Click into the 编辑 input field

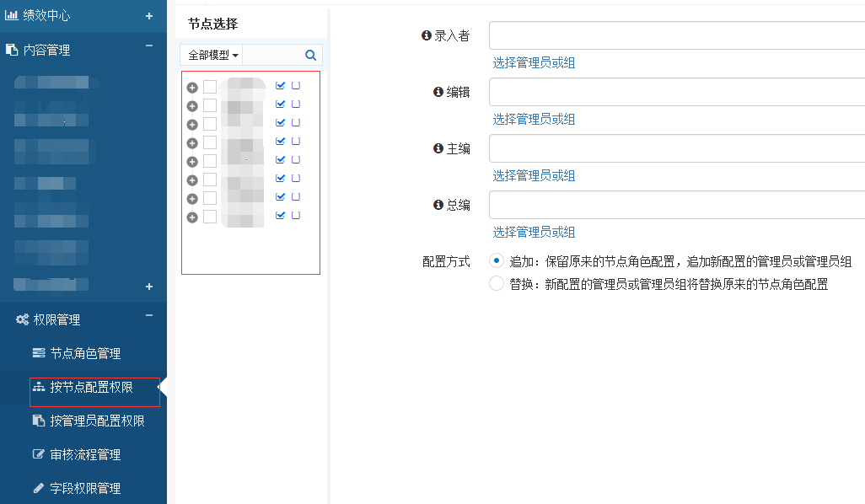point(676,92)
